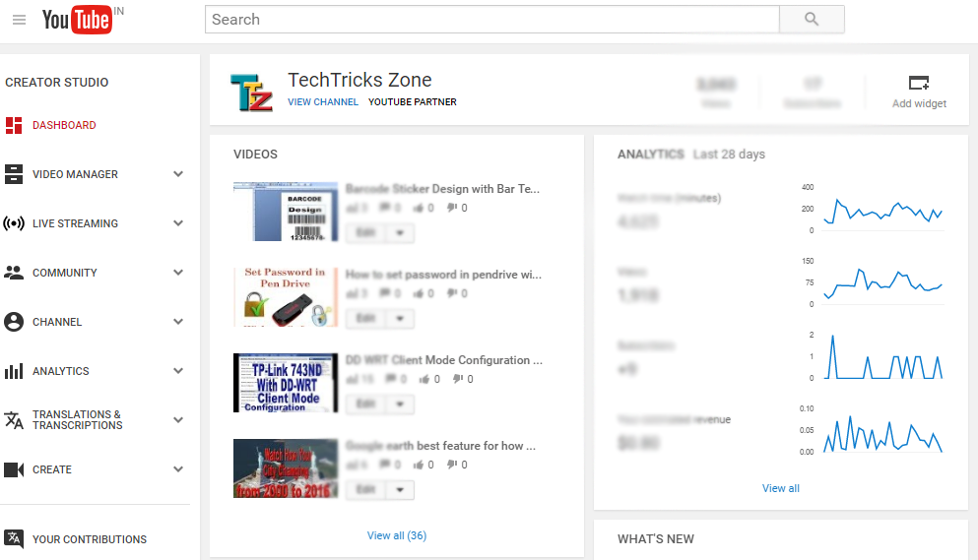Open Your Contributions in sidebar

(x=89, y=539)
